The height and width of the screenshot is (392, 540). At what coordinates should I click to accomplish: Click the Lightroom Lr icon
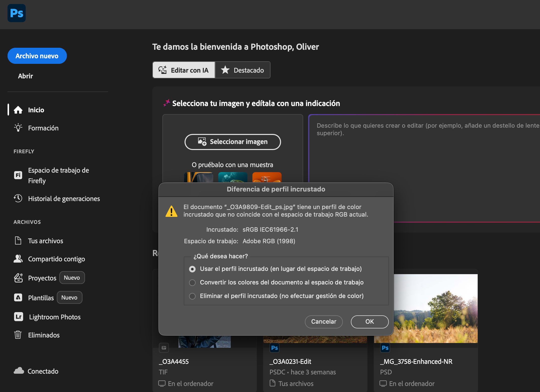(x=19, y=317)
